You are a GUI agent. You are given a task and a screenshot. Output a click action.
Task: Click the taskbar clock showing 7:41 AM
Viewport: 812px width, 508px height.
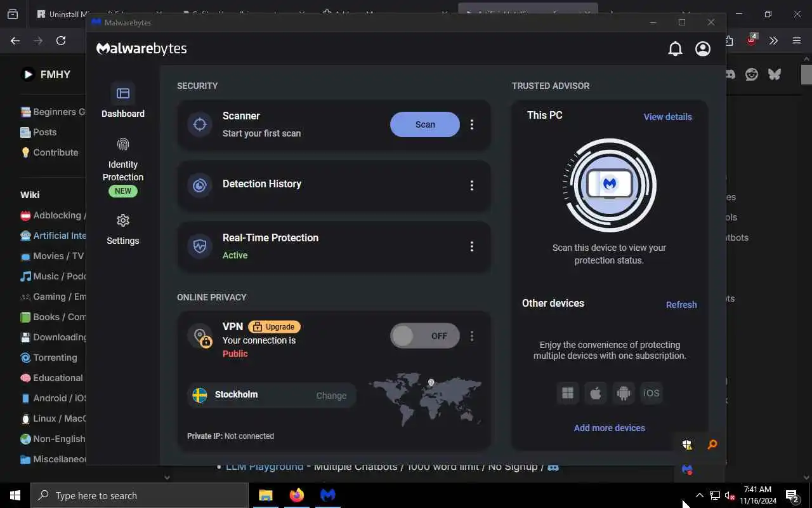point(757,495)
